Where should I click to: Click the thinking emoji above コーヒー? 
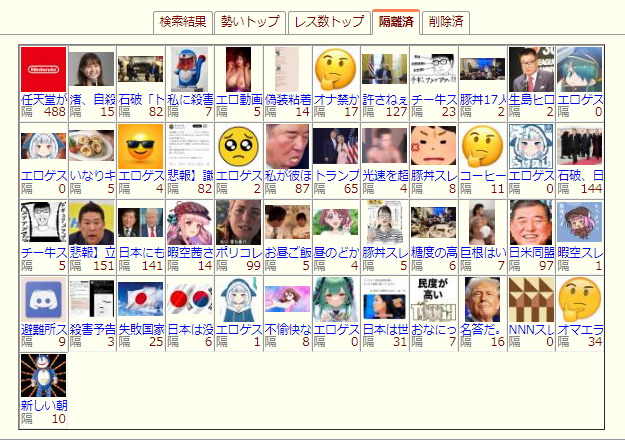click(482, 145)
